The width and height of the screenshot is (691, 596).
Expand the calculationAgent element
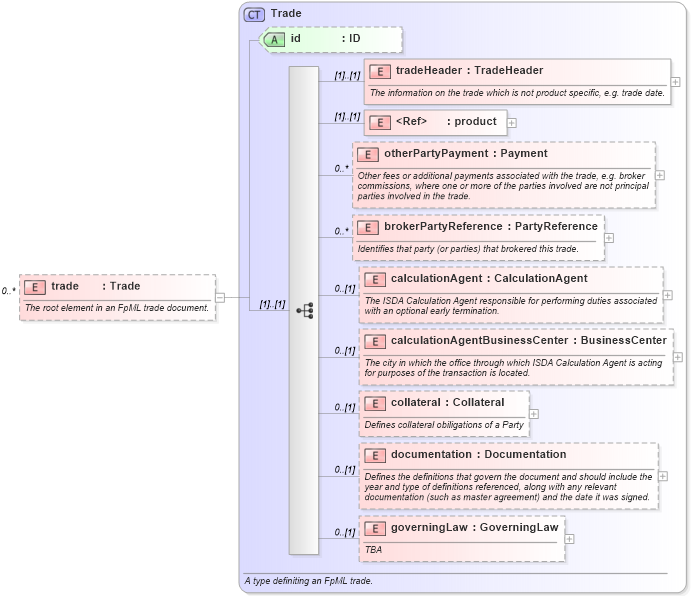tap(668, 295)
